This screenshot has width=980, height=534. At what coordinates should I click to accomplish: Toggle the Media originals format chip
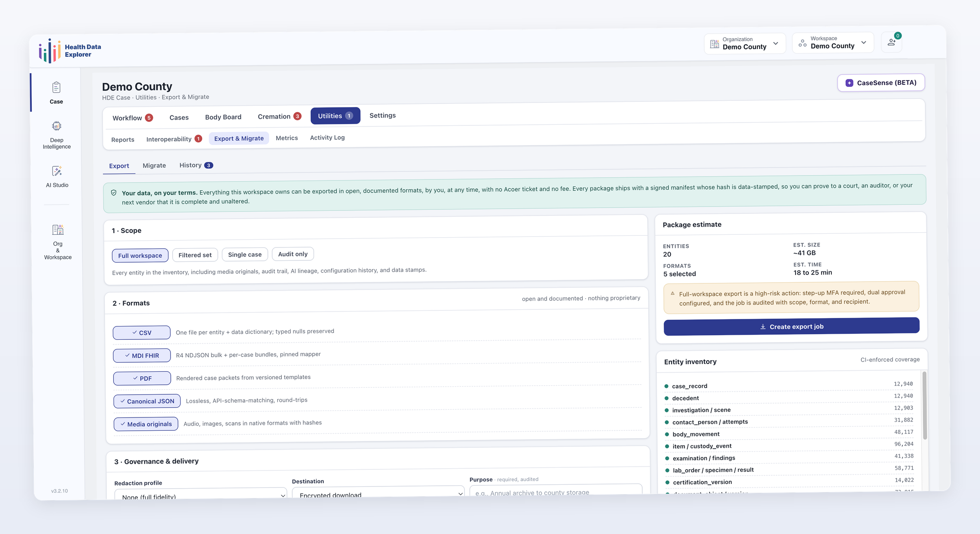click(146, 424)
